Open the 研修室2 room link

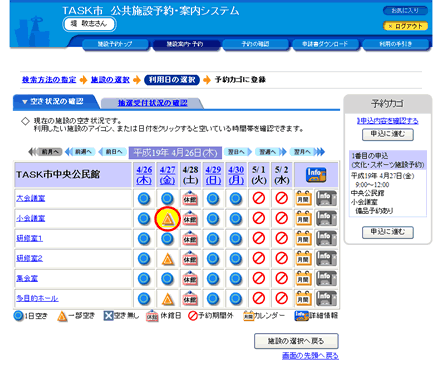click(x=30, y=258)
